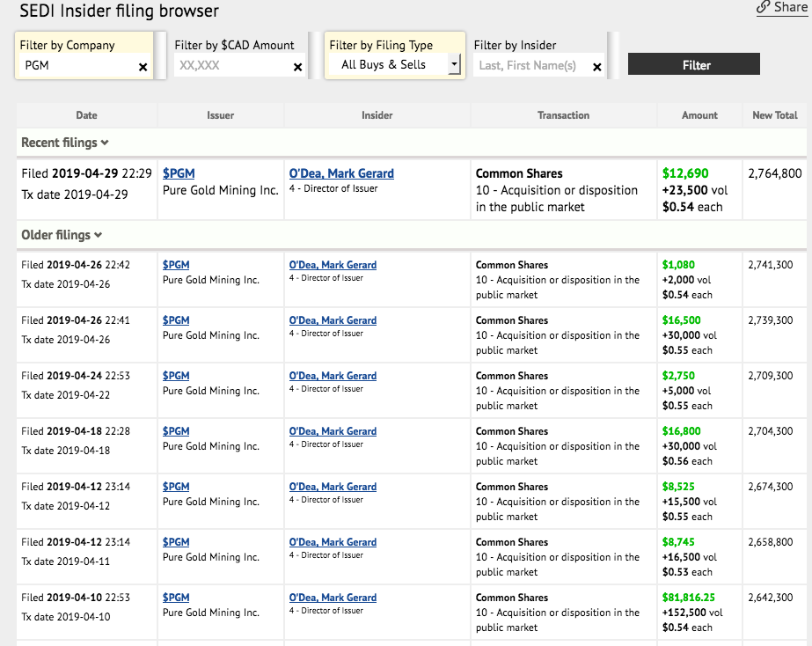Select the New Total column header
Viewport: 812px width, 646px height.
point(774,115)
